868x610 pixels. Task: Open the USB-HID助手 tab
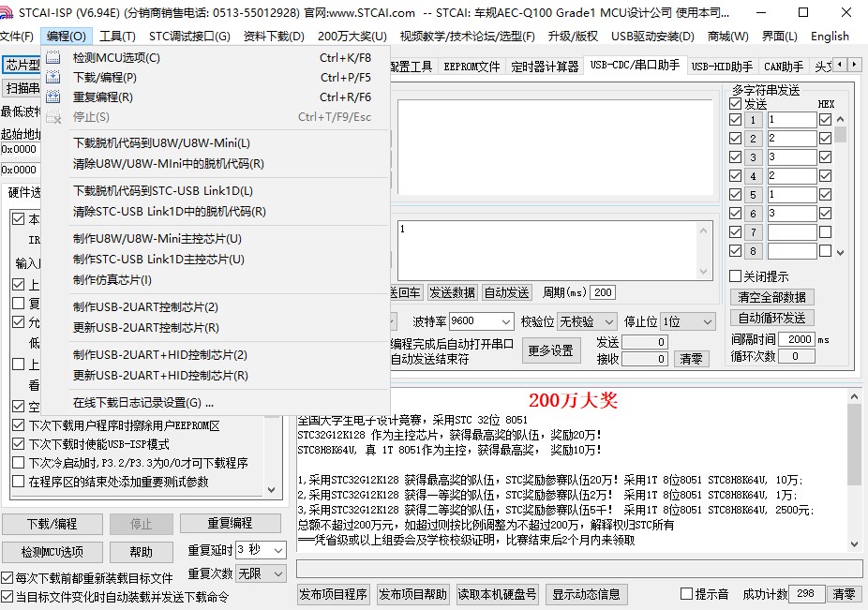[722, 67]
